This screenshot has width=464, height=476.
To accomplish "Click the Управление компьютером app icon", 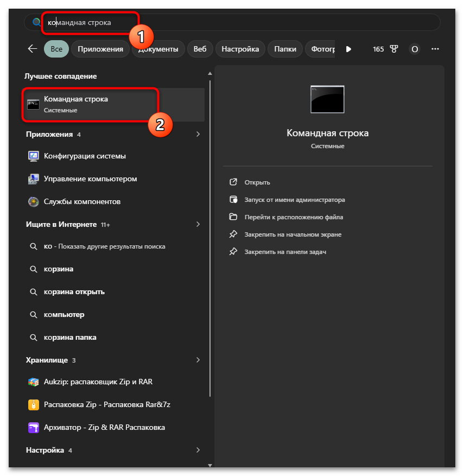I will (x=34, y=179).
